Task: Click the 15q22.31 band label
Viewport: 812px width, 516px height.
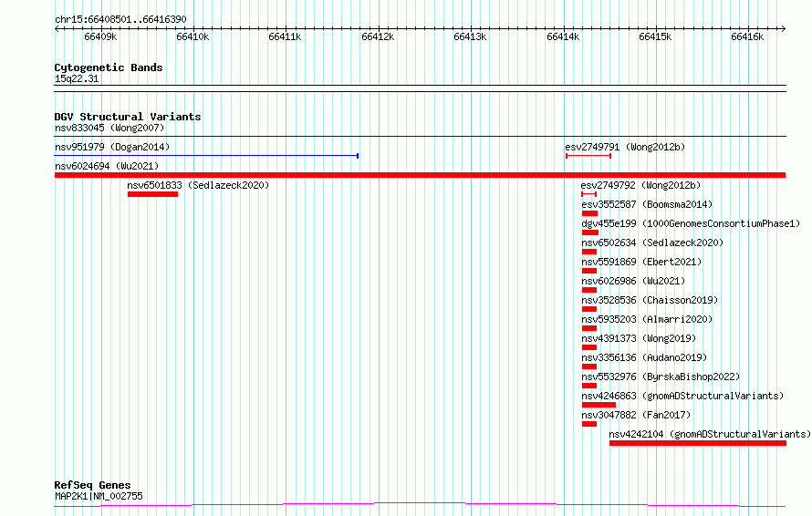Action: [x=77, y=79]
